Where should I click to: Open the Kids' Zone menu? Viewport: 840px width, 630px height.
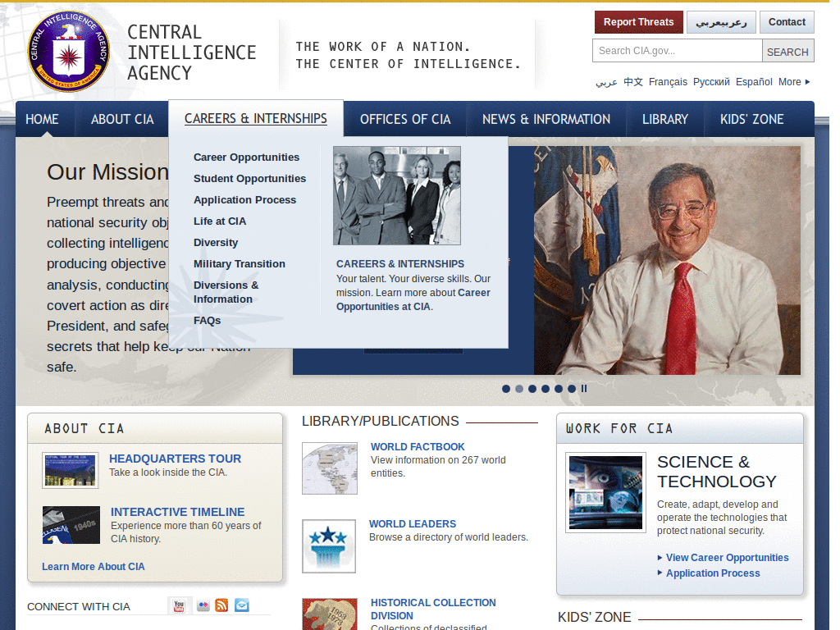(x=751, y=119)
